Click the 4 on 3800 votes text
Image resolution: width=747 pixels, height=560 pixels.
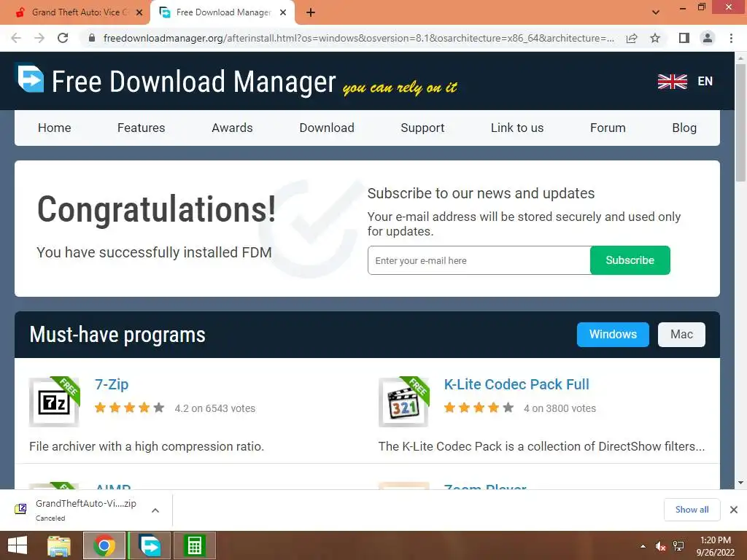[560, 408]
